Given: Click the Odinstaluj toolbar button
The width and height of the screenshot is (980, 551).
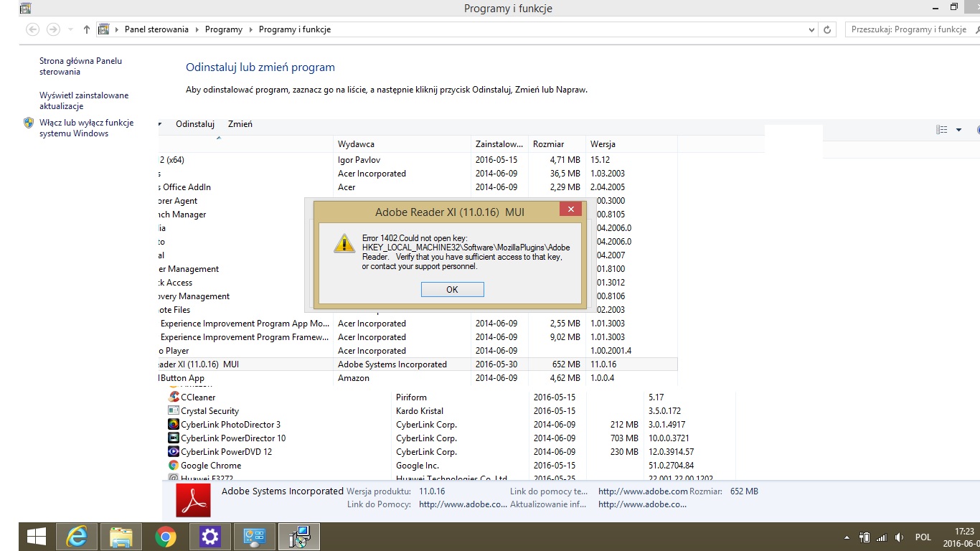Looking at the screenshot, I should [195, 124].
